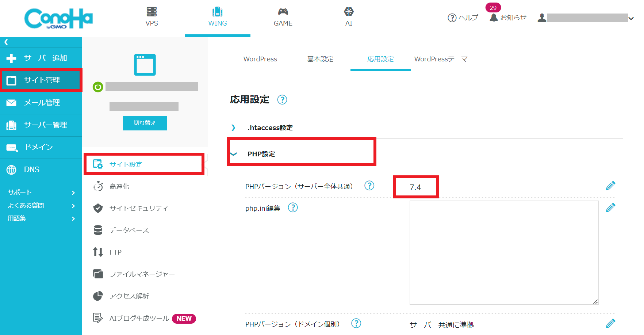The image size is (644, 335).
Task: Click the ドメイン .com icon
Action: point(12,148)
